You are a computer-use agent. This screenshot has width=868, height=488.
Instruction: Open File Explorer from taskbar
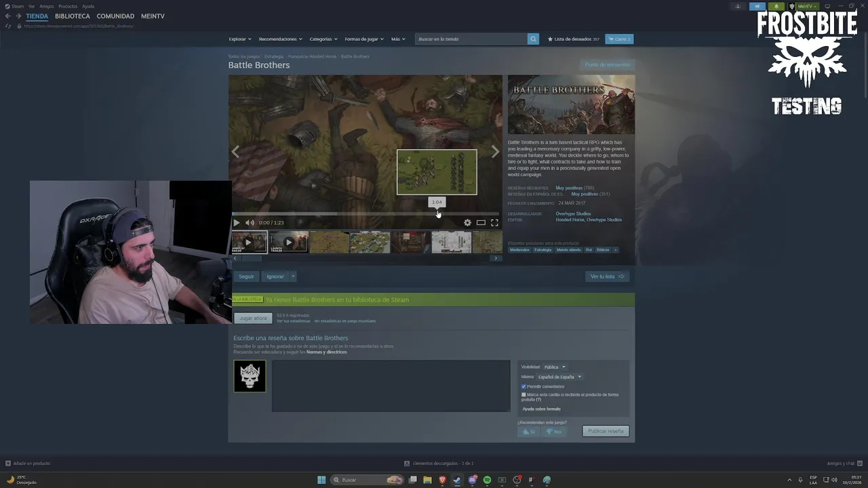(427, 480)
